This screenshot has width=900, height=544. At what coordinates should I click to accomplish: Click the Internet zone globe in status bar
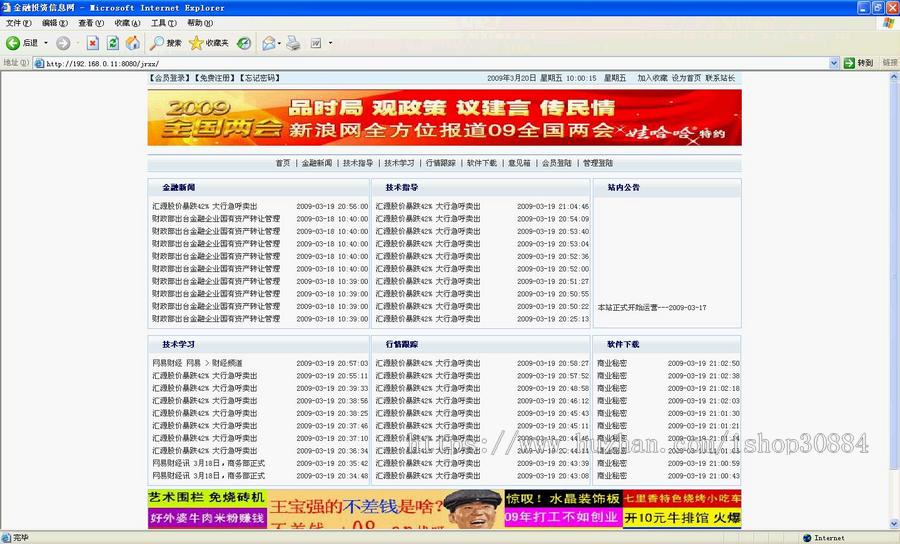click(x=807, y=538)
